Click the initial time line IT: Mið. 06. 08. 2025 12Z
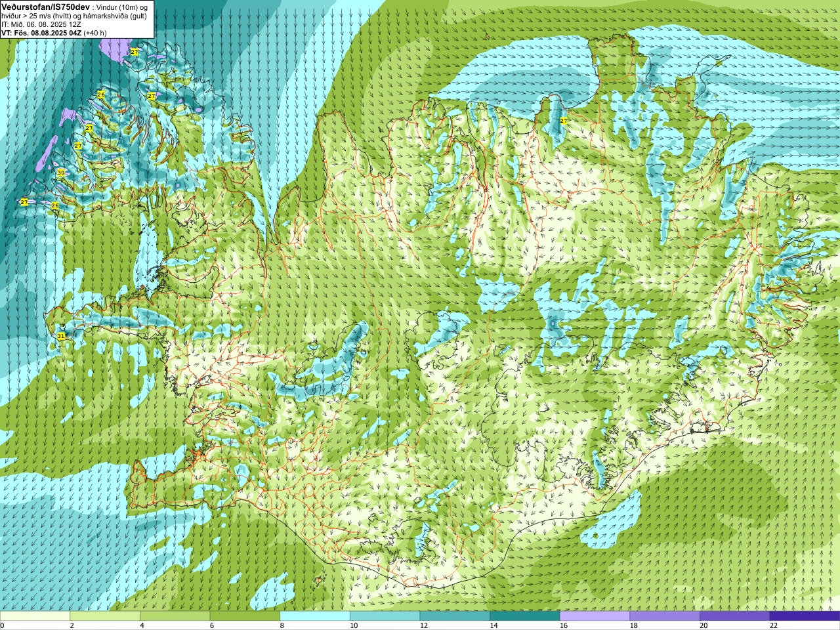840x630 pixels. tap(41, 24)
